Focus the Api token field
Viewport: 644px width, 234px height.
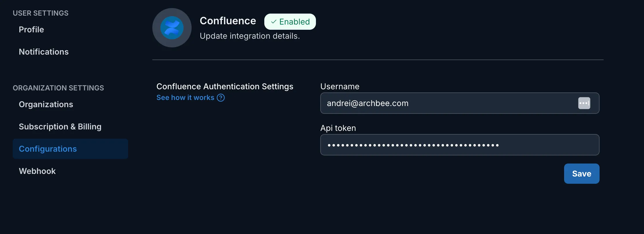point(460,145)
